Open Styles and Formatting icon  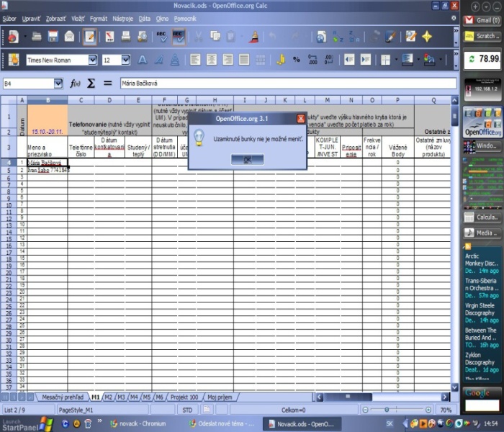click(x=13, y=60)
